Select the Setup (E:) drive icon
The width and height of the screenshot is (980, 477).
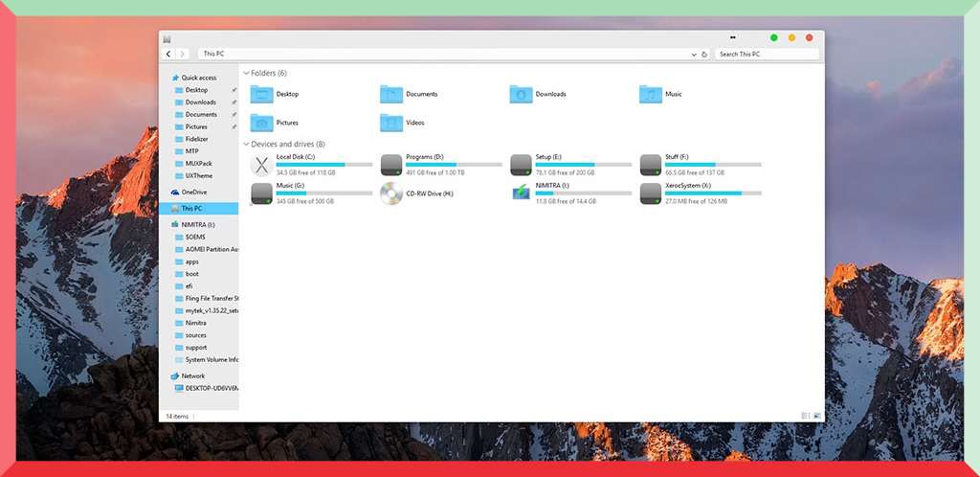[521, 165]
